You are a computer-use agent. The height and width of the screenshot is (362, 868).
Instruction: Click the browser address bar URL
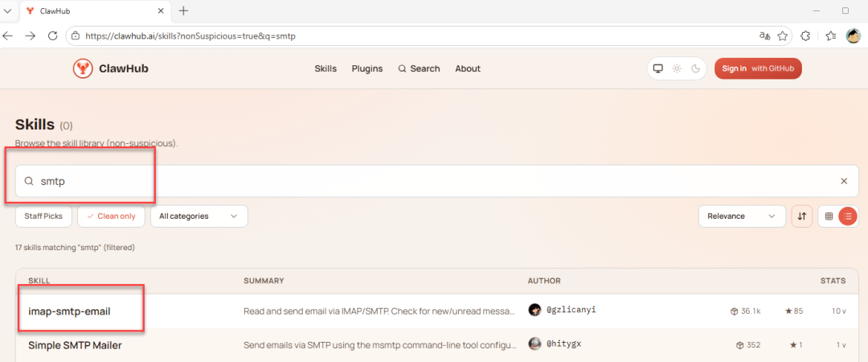[190, 36]
